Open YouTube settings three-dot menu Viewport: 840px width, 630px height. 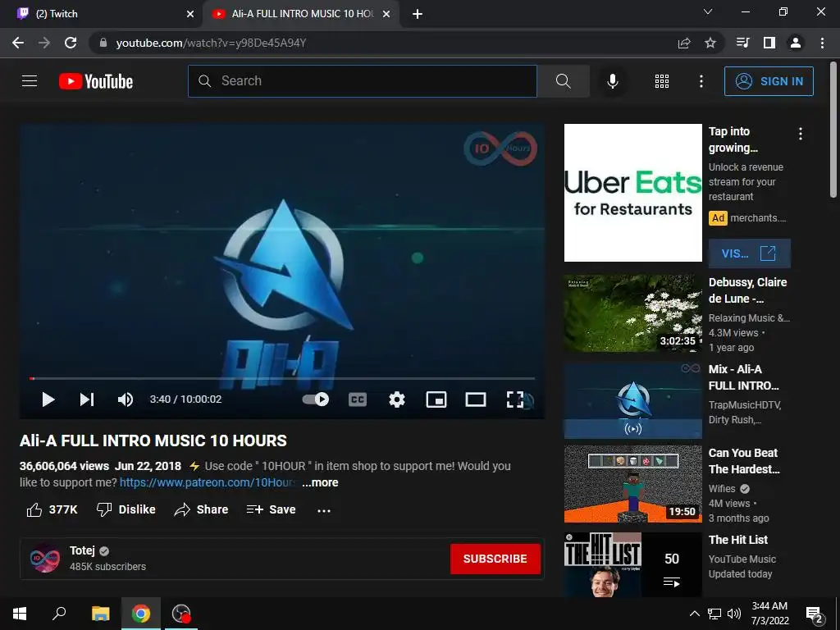click(x=701, y=81)
